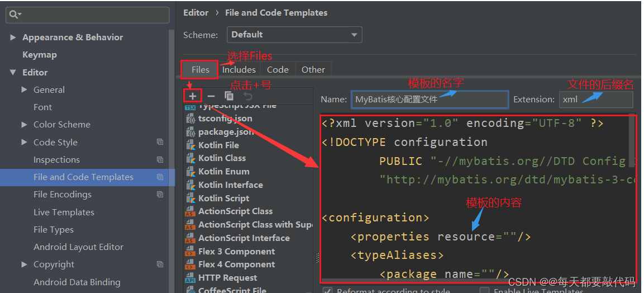Switch to the Code tab

(278, 70)
